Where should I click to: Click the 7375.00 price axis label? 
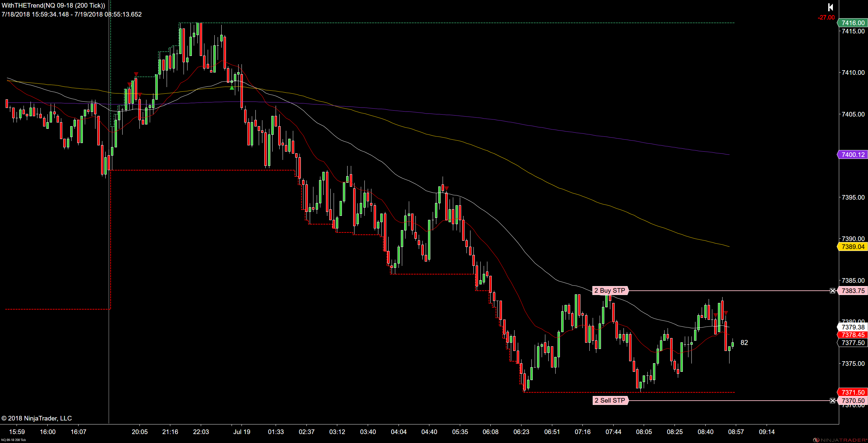[x=853, y=364]
